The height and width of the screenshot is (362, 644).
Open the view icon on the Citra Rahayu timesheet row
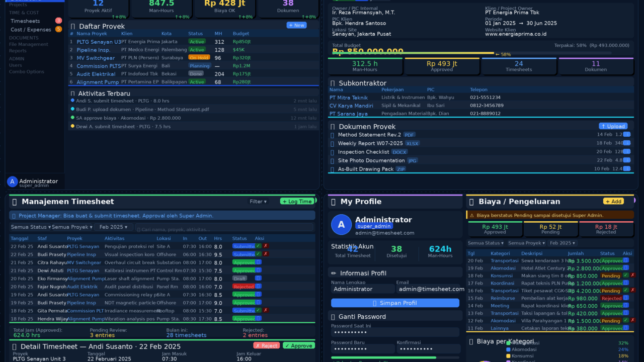pos(258,262)
